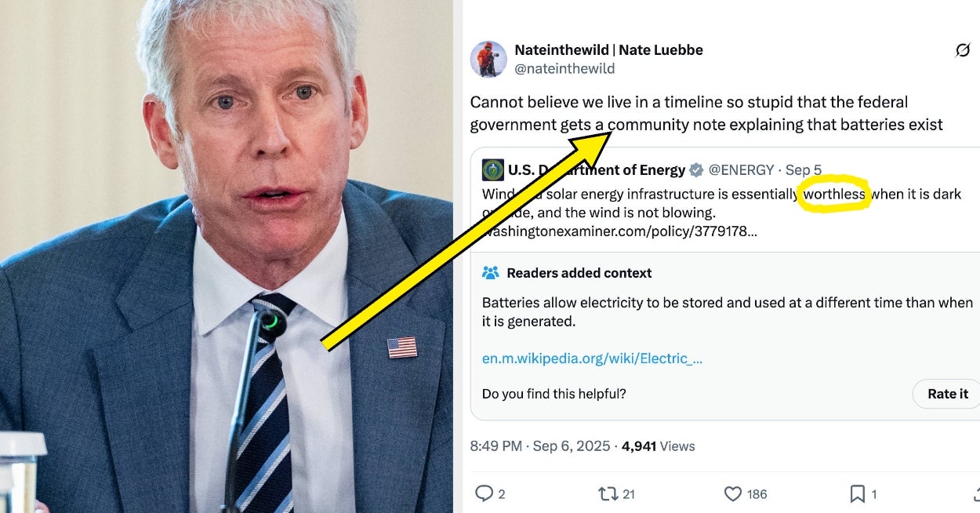Click the U.S. Department of Energy logo
This screenshot has height=513, width=980.
493,169
